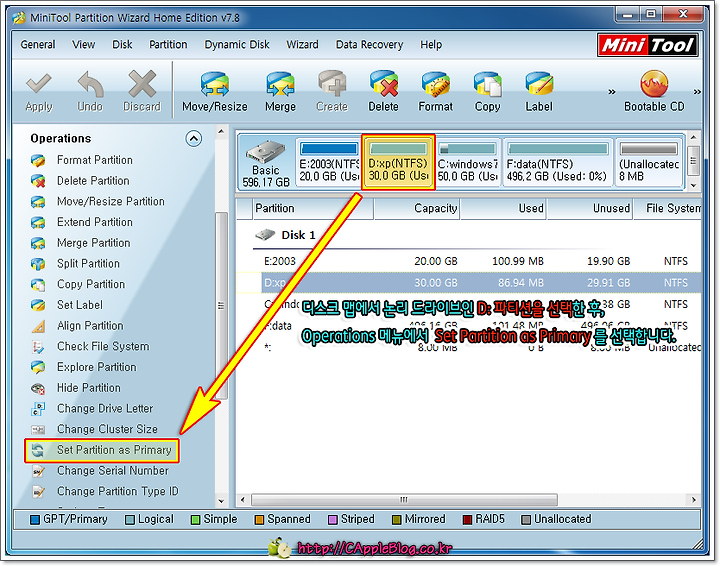Sort by the Partition column header
This screenshot has width=720, height=566.
coord(312,208)
